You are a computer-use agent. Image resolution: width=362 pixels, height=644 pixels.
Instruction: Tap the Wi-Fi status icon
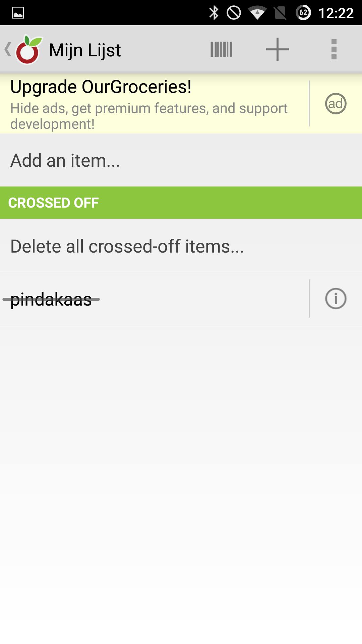[257, 13]
